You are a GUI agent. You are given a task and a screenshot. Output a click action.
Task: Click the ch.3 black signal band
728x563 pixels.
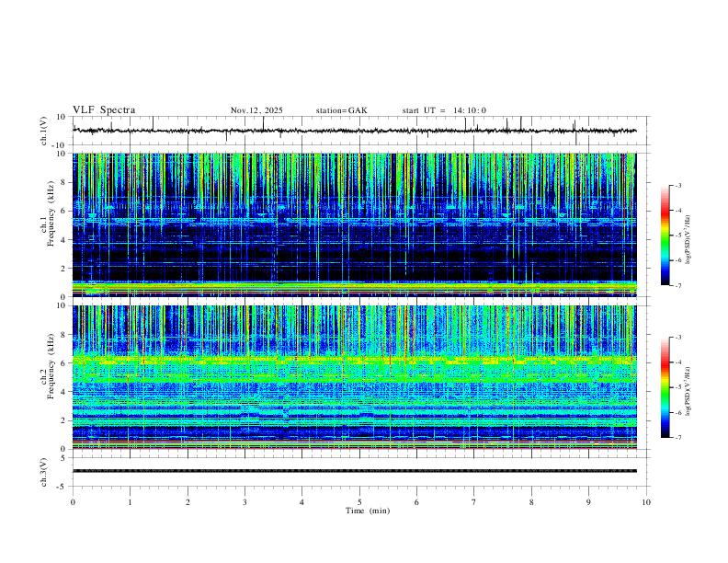pyautogui.click(x=355, y=471)
